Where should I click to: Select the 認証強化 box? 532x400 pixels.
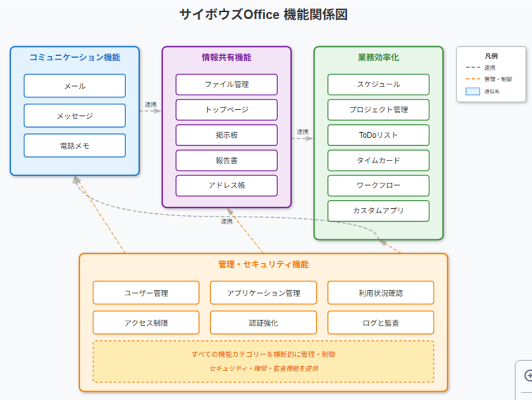(x=263, y=323)
